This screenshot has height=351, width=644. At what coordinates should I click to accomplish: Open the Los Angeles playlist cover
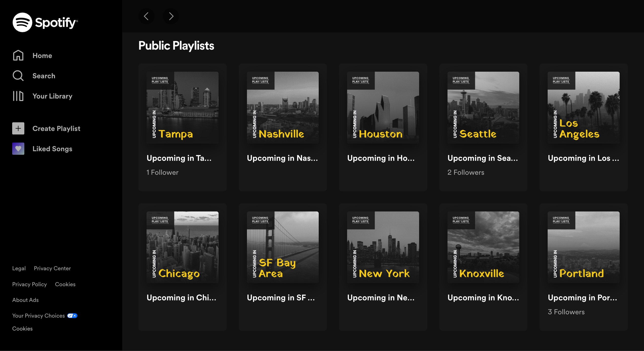[584, 108]
